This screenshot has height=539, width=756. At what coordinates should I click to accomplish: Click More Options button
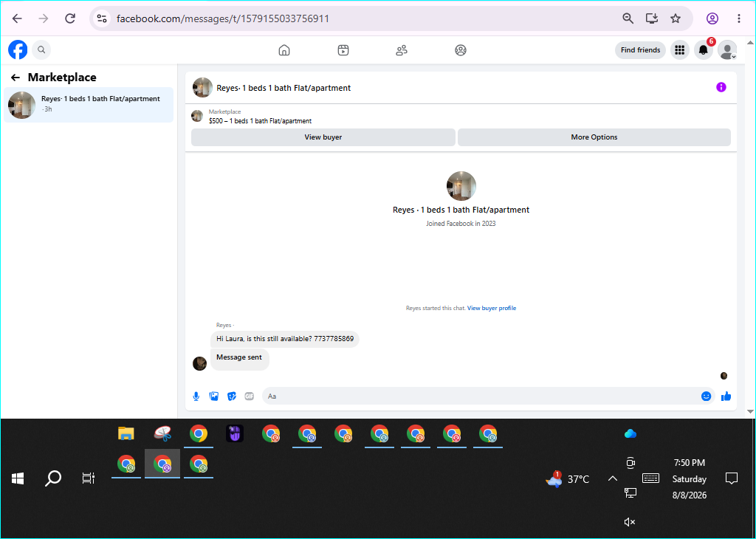[594, 137]
